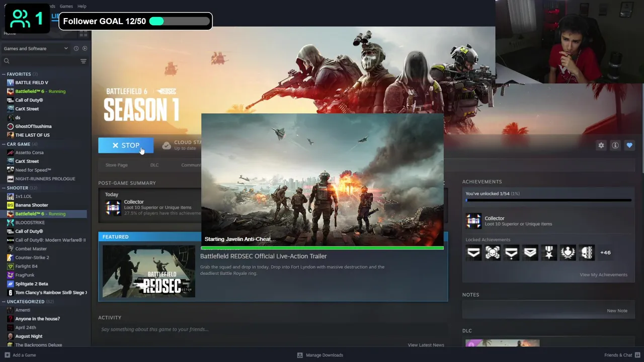Image resolution: width=644 pixels, height=362 pixels.
Task: Toggle the favorite heart icon
Action: [x=629, y=145]
